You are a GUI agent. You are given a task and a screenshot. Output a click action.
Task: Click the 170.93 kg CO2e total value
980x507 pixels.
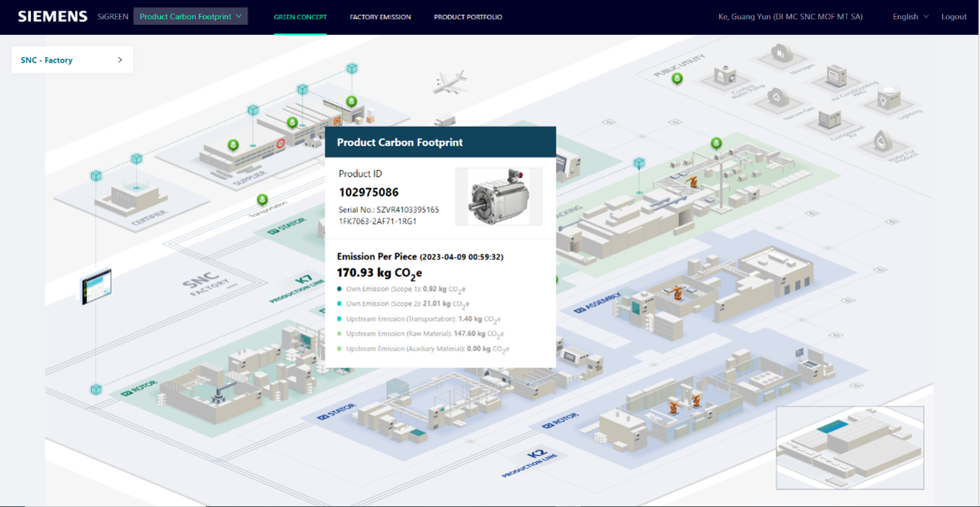click(x=379, y=272)
